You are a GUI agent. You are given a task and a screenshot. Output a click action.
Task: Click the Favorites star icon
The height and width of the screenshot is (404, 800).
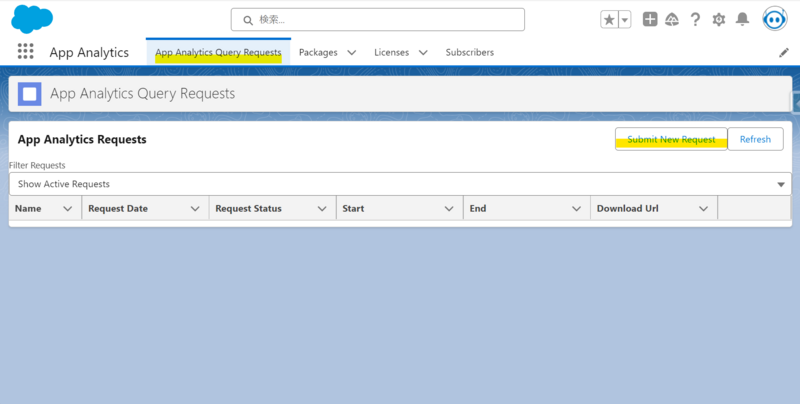click(609, 20)
